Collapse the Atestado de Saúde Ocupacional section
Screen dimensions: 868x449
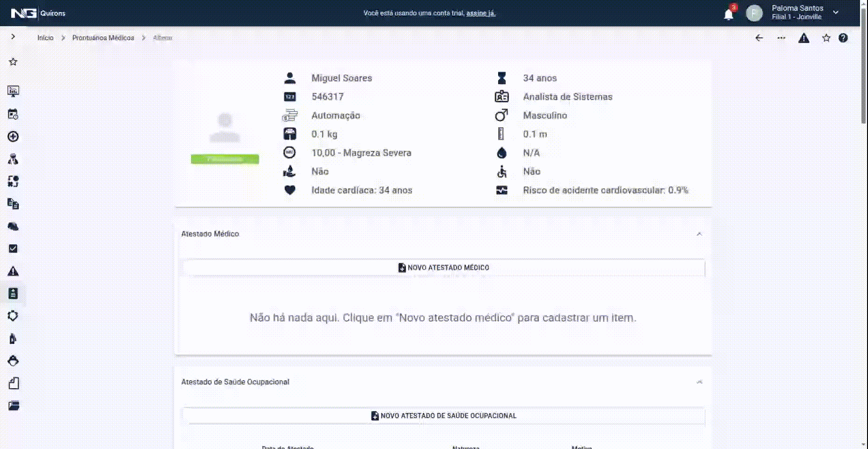pyautogui.click(x=699, y=382)
